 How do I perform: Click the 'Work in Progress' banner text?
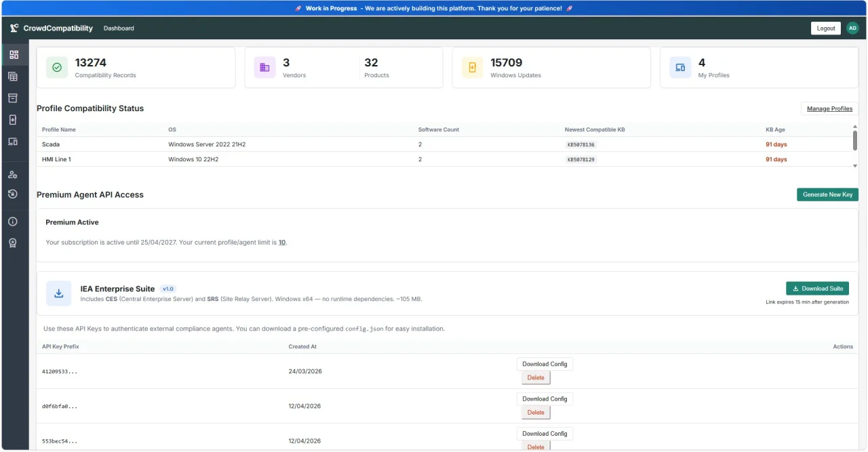(332, 8)
